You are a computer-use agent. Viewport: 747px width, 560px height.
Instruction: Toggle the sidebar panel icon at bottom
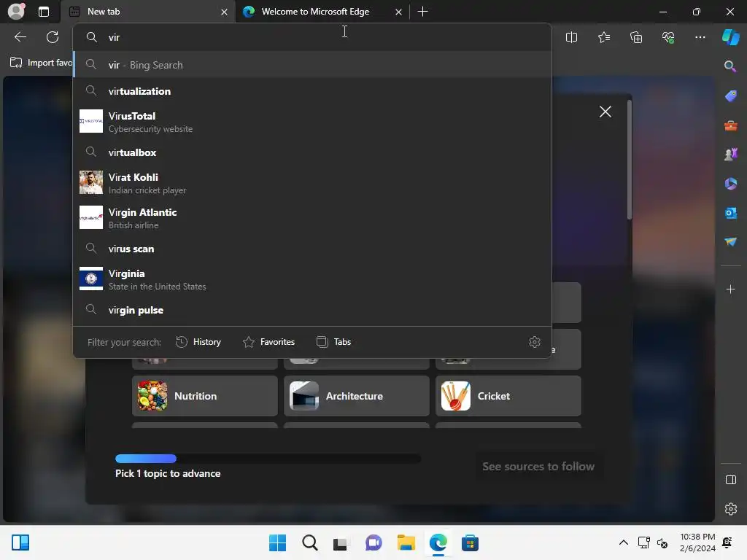click(730, 480)
